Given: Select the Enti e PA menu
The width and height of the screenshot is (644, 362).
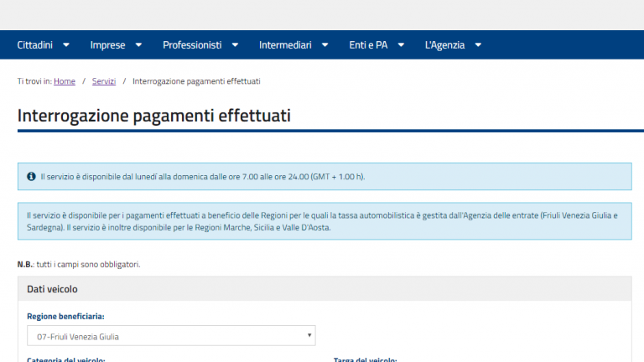Looking at the screenshot, I should click(x=368, y=45).
